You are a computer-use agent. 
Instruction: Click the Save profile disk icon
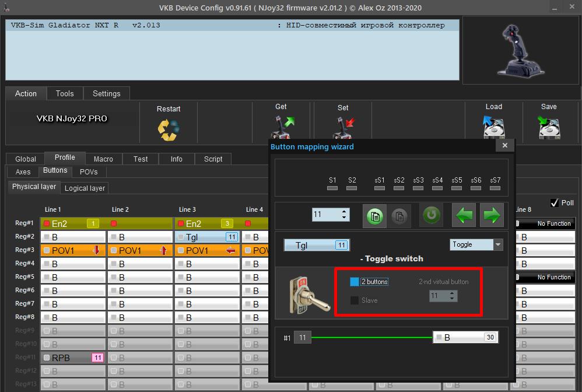click(x=549, y=127)
